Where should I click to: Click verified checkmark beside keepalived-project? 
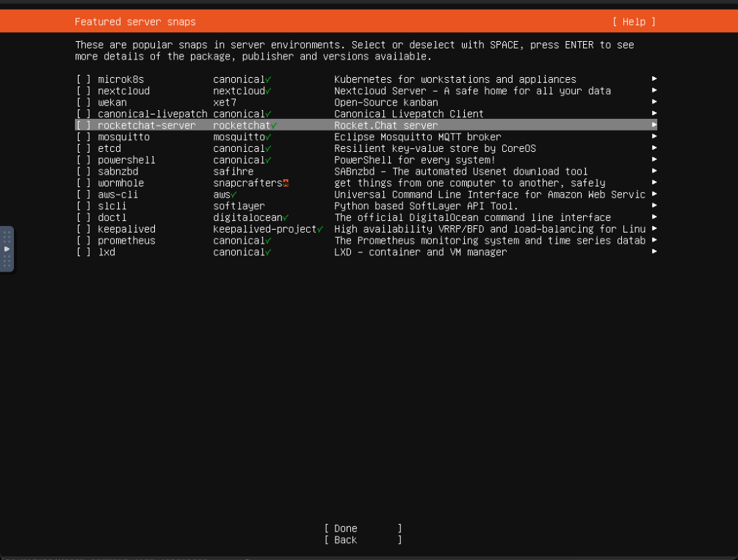[320, 229]
